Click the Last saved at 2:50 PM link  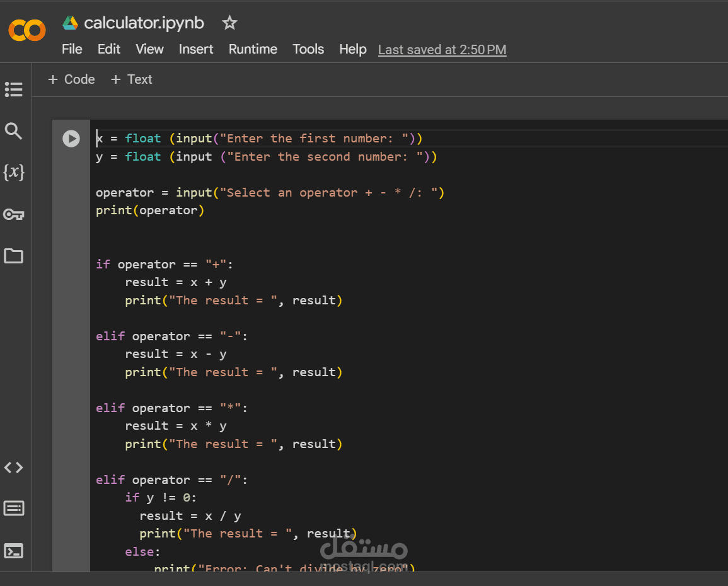pos(442,50)
